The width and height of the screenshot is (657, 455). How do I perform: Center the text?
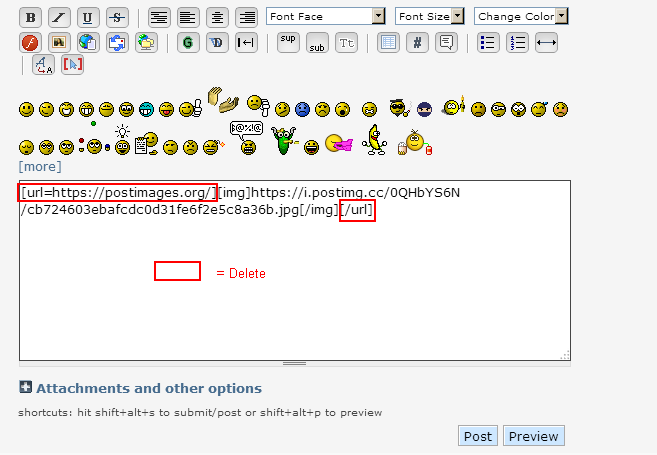tap(217, 17)
